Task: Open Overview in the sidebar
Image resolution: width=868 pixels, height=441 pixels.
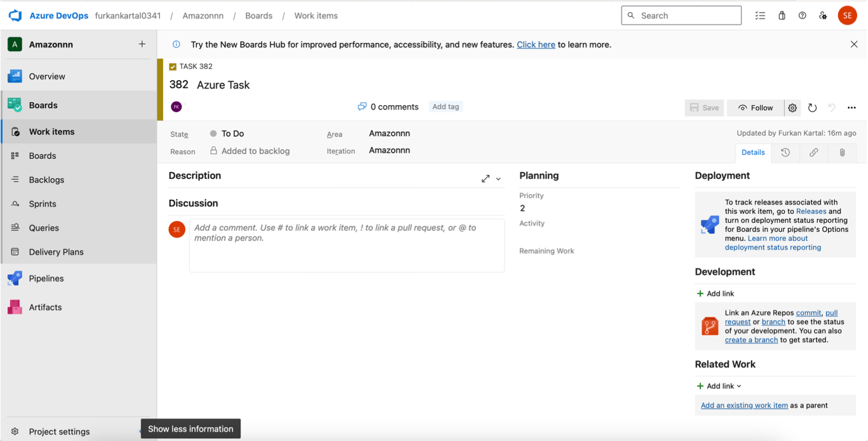Action: point(79,76)
